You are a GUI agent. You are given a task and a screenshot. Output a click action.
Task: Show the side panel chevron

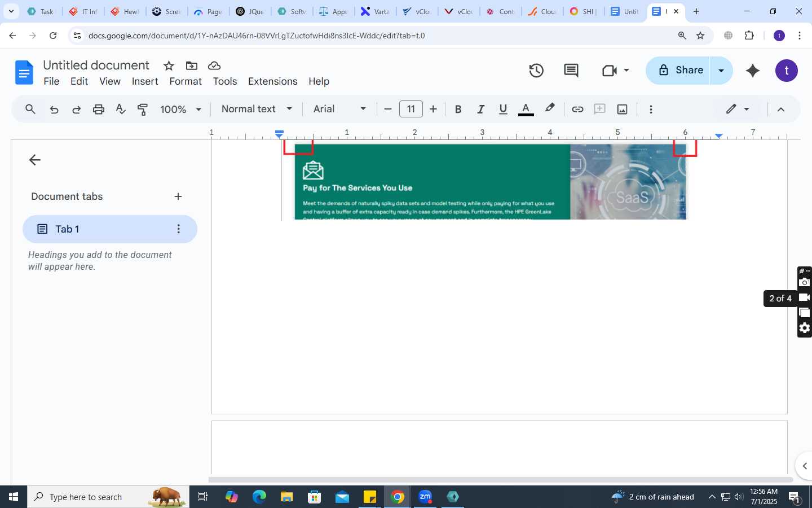(x=805, y=466)
